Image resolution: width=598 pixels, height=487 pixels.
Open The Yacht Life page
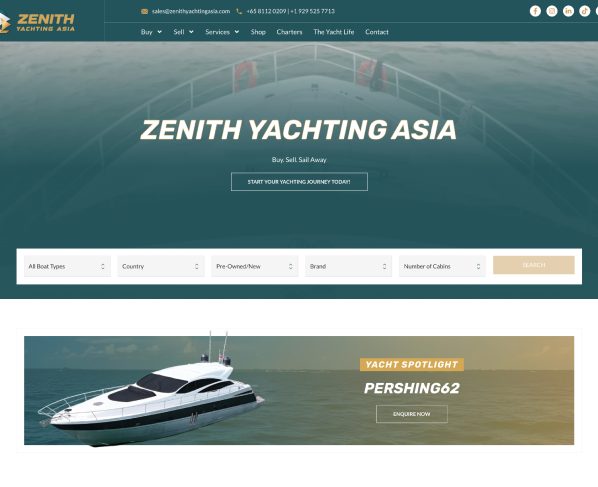[x=334, y=32]
